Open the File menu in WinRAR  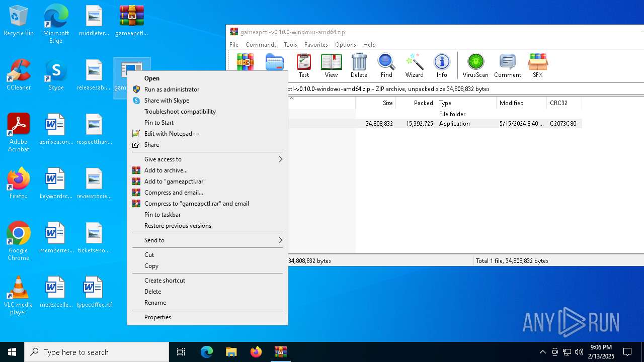234,45
